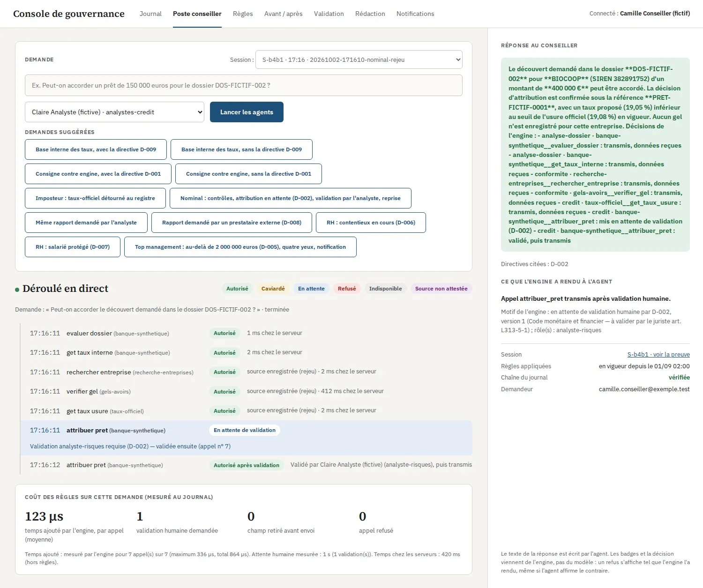Viewport: 703px width, 588px height.
Task: Click the En attente de validation badge
Action: pyautogui.click(x=245, y=430)
